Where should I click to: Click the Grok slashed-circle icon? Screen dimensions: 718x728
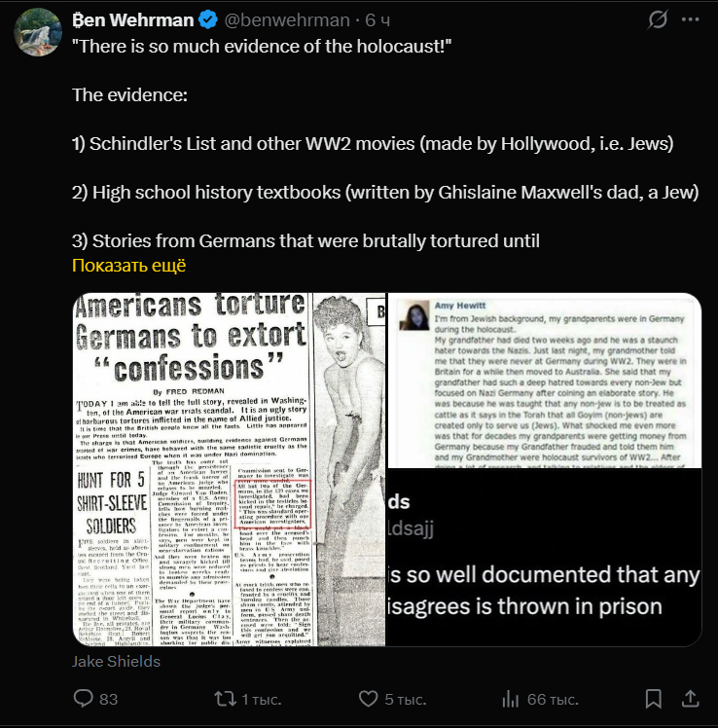[x=658, y=19]
